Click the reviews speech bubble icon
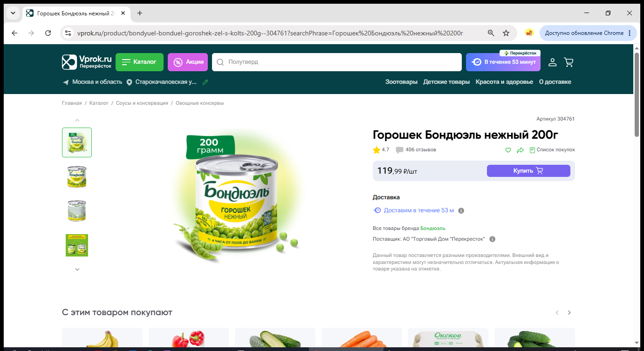This screenshot has height=351, width=644. coord(399,150)
